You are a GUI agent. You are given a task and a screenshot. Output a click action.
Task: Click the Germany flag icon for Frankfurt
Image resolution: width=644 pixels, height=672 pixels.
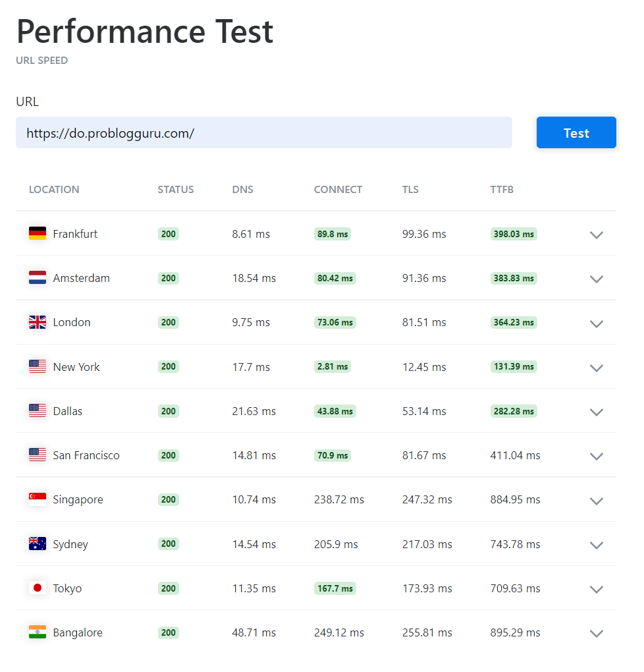click(38, 233)
